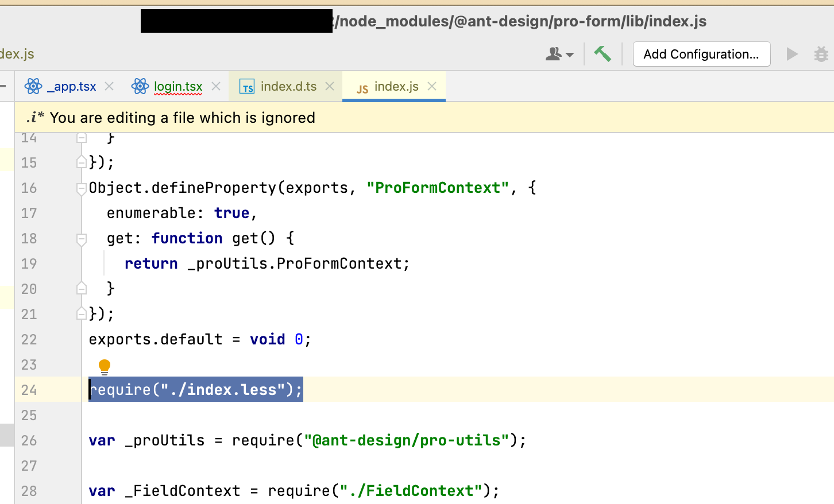Viewport: 834px width, 504px height.
Task: Click the React icon on login.tsx tab
Action: click(140, 87)
